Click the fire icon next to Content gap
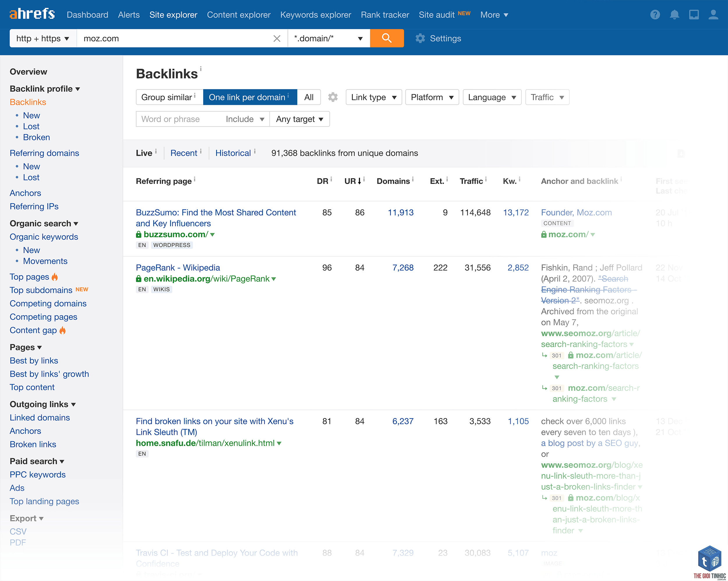The width and height of the screenshot is (728, 581). click(x=63, y=330)
